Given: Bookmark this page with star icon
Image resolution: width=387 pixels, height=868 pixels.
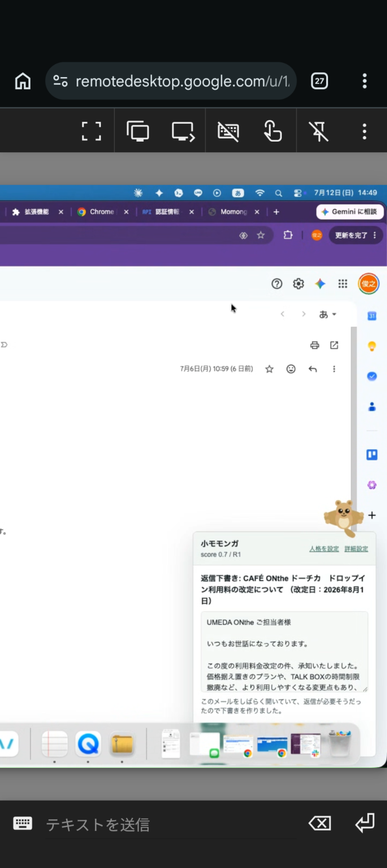Looking at the screenshot, I should 261,235.
